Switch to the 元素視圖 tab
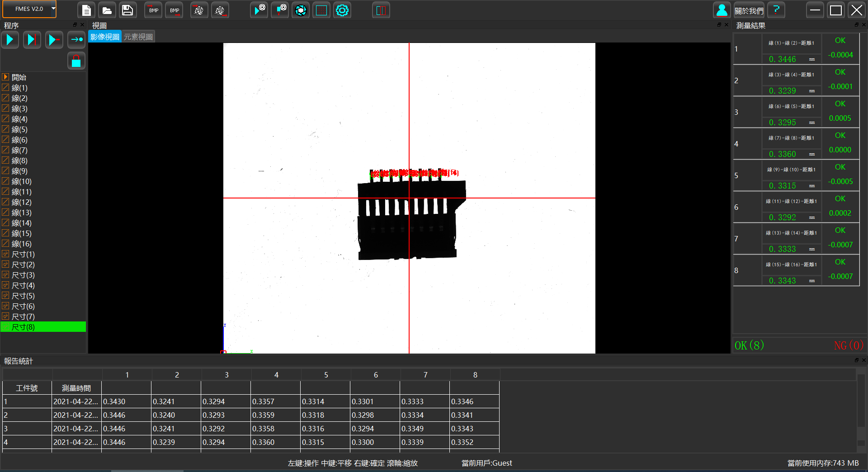Screen dimensions: 868x472 pos(138,37)
